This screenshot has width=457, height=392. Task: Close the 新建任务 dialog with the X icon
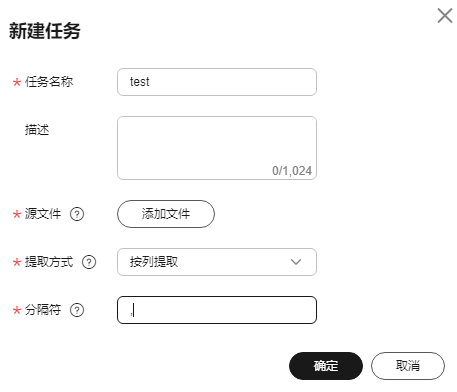(x=445, y=16)
